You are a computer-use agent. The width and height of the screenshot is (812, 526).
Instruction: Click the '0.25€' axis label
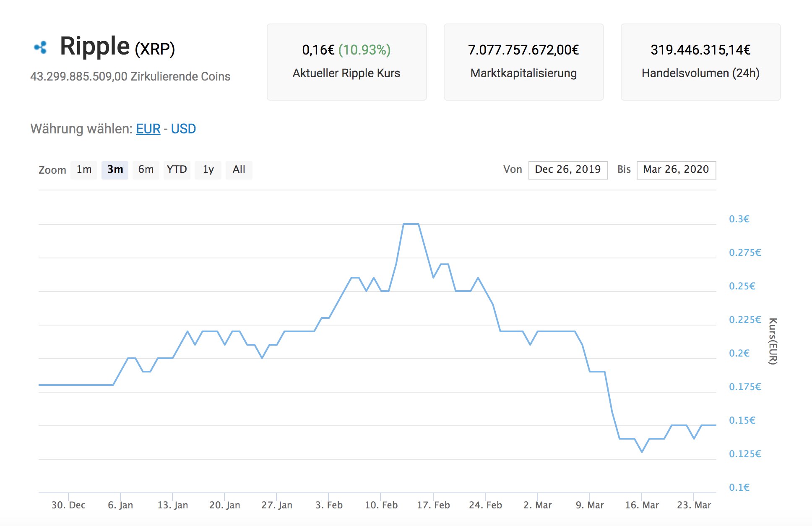(x=742, y=286)
